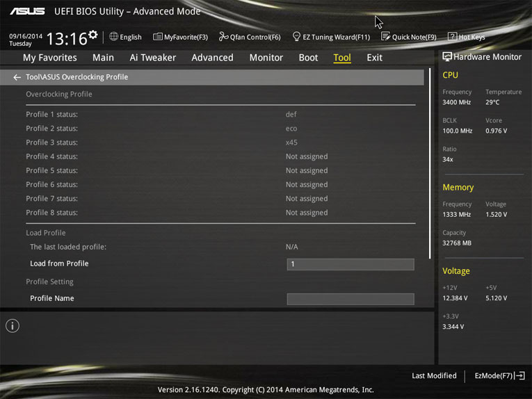The width and height of the screenshot is (532, 399).
Task: Click the Quick Note notepad icon
Action: [385, 36]
